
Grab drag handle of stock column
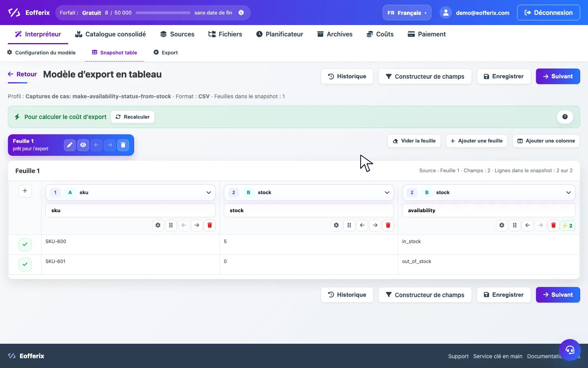point(349,225)
